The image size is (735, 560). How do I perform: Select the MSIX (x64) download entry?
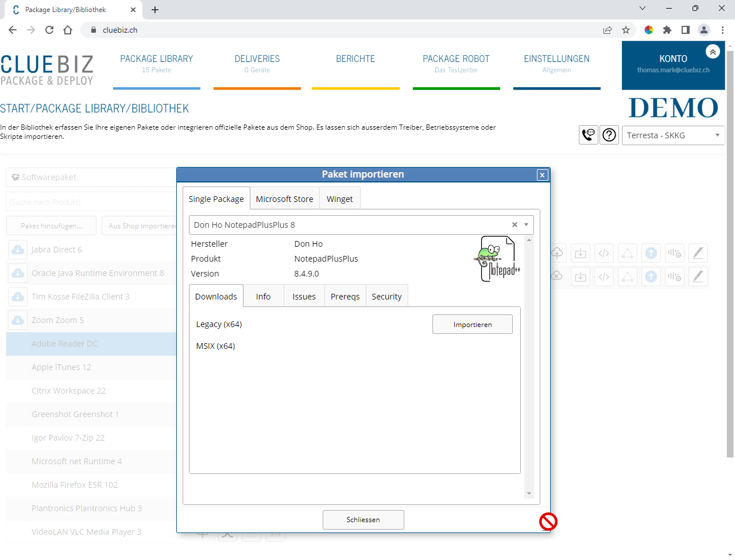click(x=215, y=345)
